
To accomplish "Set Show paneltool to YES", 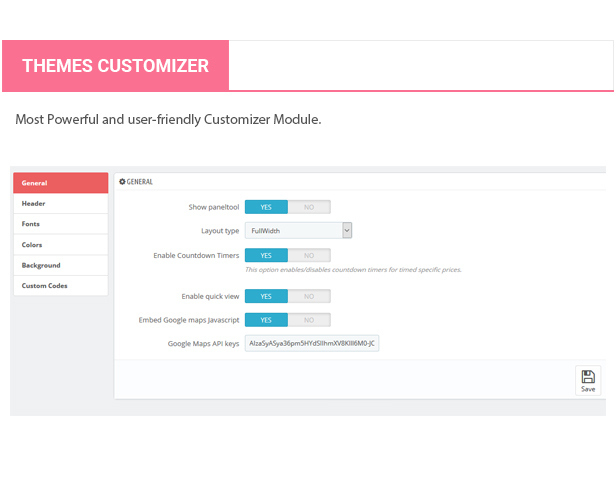I will [266, 207].
